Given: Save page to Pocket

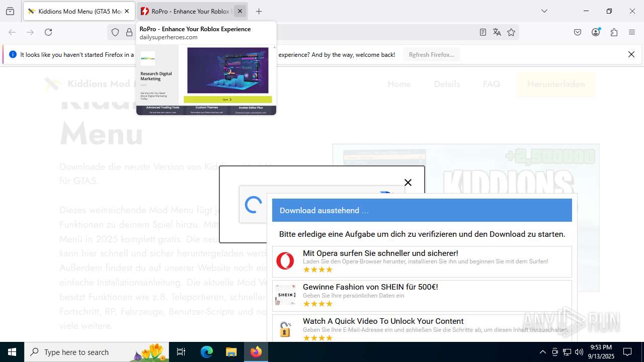Looking at the screenshot, I should click(578, 32).
